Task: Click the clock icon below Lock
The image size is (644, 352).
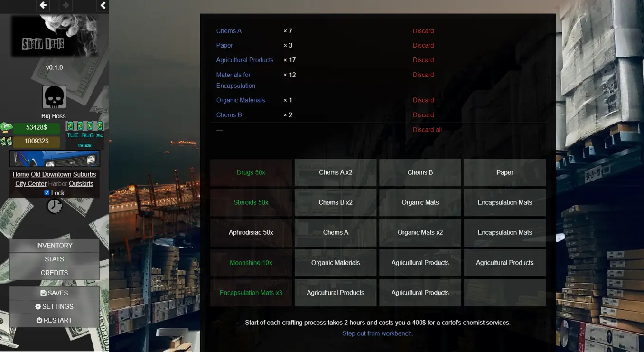Action: [55, 206]
